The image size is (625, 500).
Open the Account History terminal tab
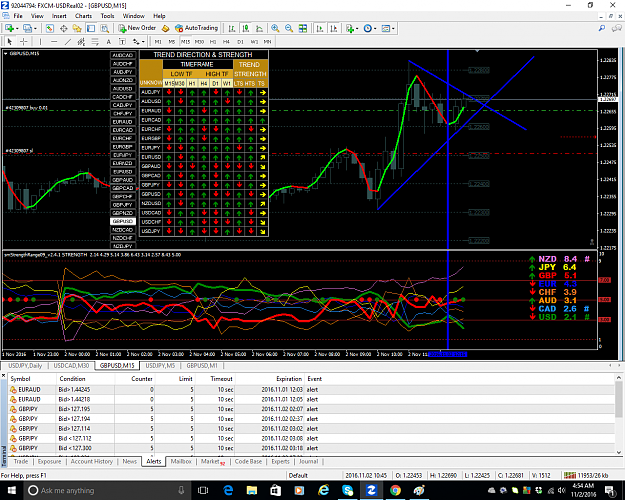point(92,461)
